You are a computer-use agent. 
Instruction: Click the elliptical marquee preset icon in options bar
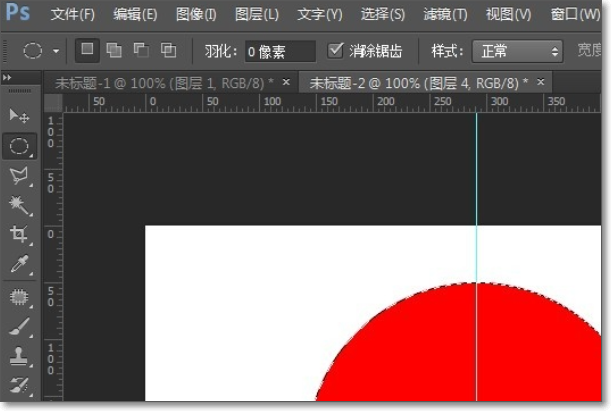click(x=33, y=51)
